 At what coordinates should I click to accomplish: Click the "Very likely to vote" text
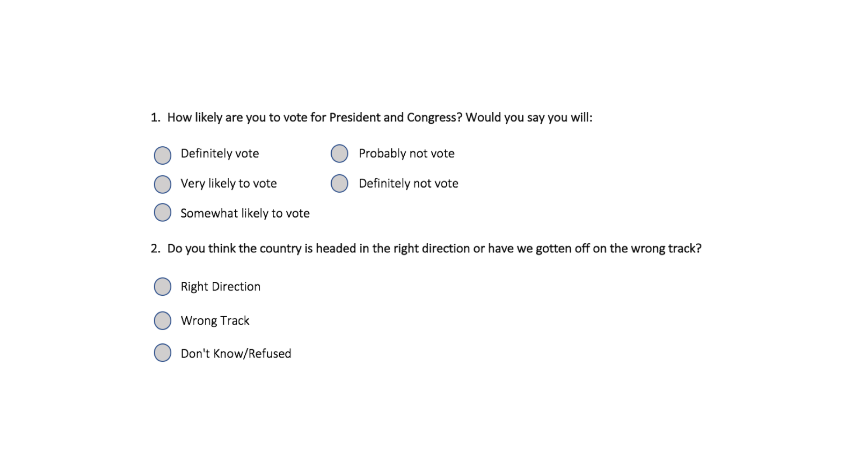[x=229, y=183]
